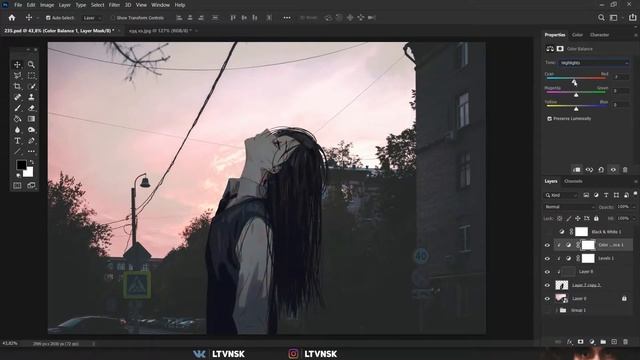Reset Color Balance adjustment defaults

[601, 169]
